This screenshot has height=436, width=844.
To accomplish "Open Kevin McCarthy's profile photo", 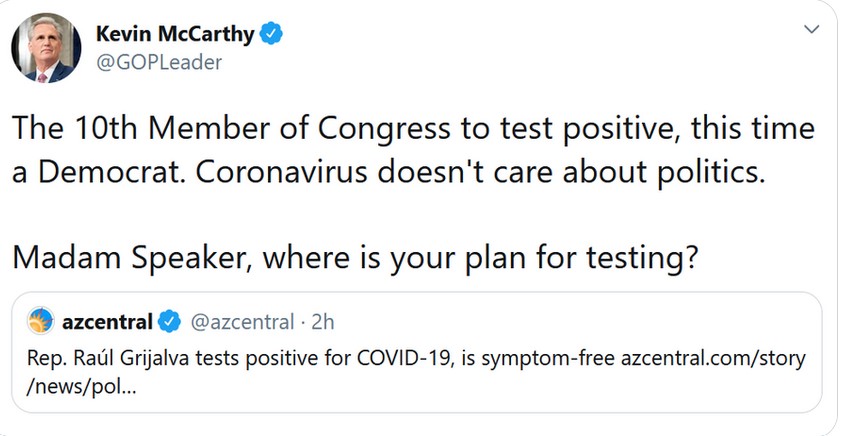I will point(46,48).
